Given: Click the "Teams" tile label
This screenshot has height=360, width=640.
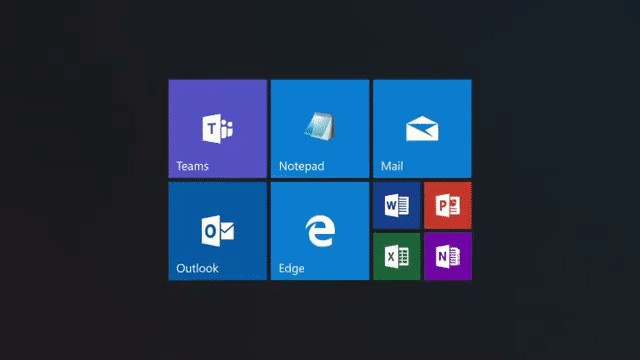Looking at the screenshot, I should (x=192, y=166).
